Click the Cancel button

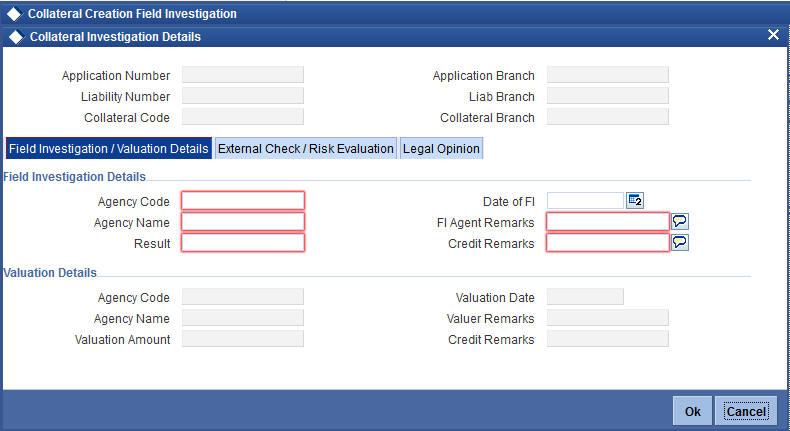tap(746, 411)
